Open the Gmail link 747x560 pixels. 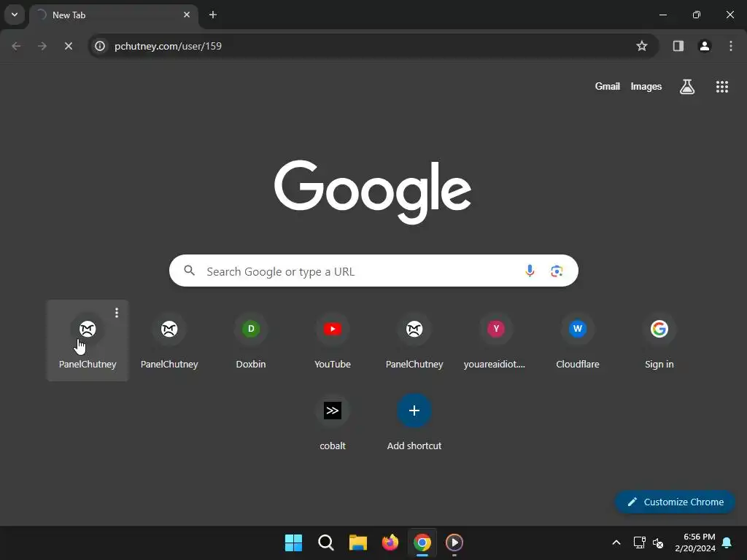tap(608, 87)
